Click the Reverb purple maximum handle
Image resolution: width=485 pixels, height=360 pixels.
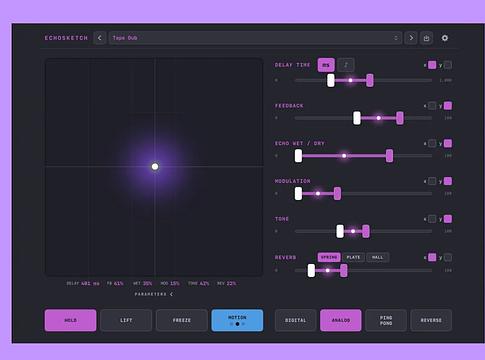[344, 270]
